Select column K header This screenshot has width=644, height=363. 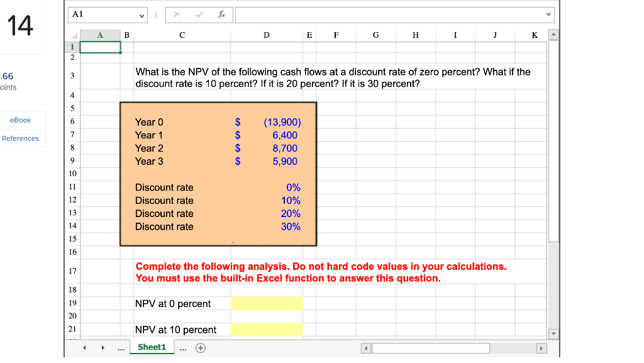click(x=535, y=35)
